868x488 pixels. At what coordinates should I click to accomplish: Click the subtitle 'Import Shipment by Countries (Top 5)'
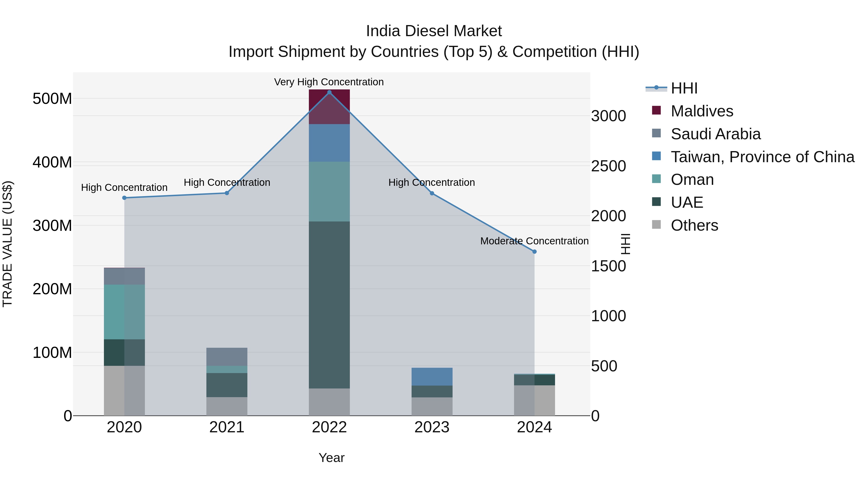(360, 52)
